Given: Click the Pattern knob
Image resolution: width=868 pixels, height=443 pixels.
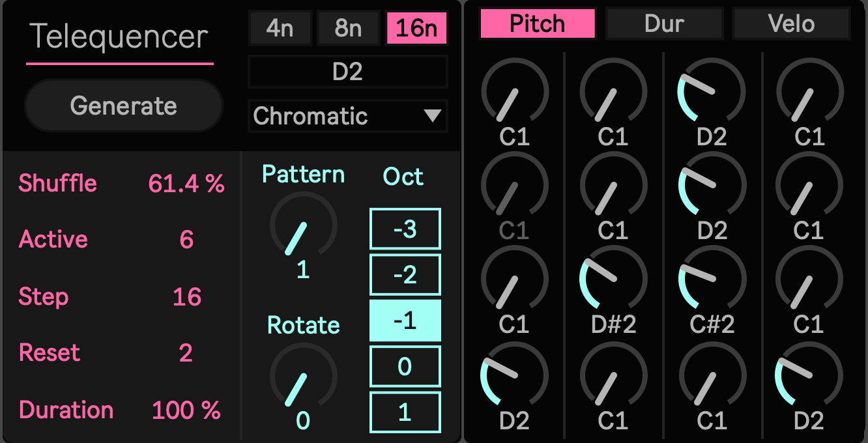Looking at the screenshot, I should [303, 225].
